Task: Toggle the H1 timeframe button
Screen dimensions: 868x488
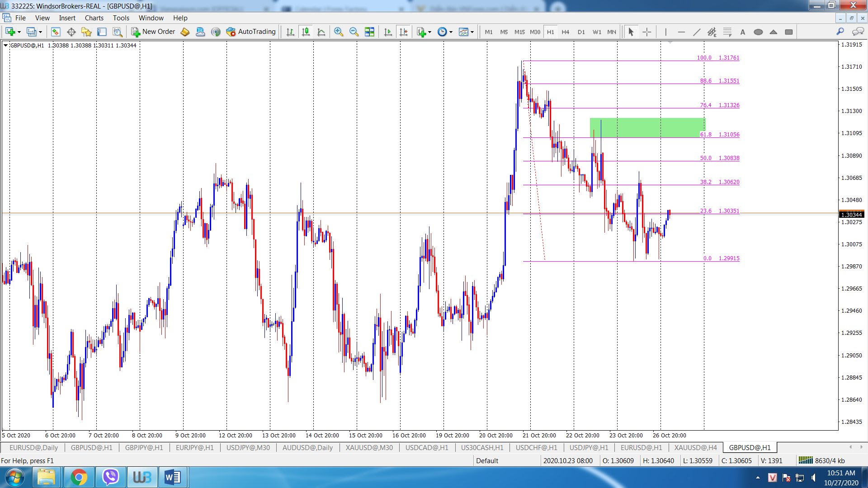Action: [550, 32]
